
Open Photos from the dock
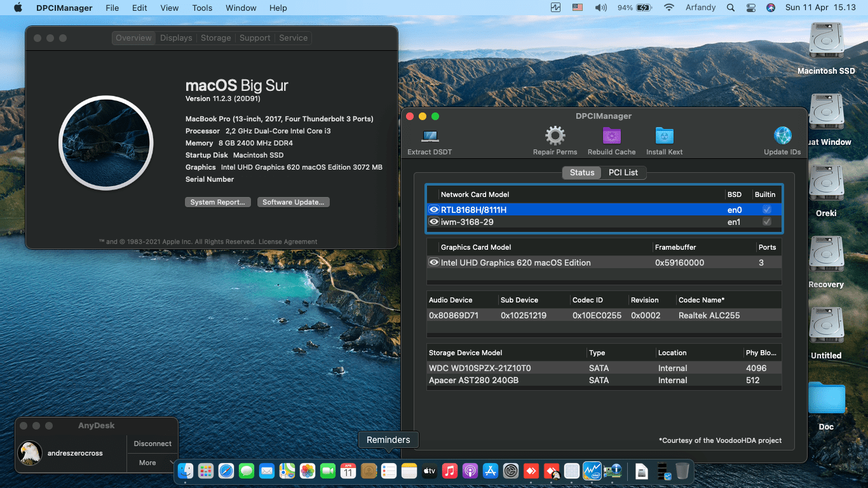(308, 471)
